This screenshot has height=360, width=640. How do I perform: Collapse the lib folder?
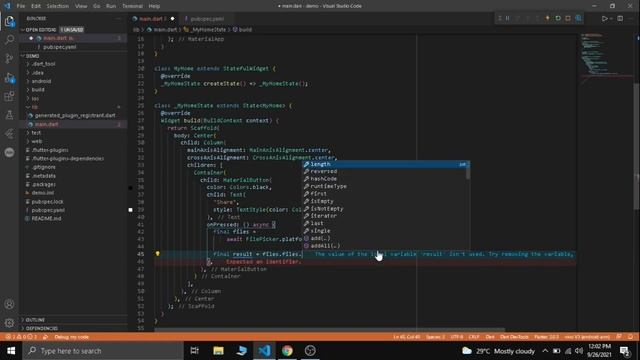34,107
